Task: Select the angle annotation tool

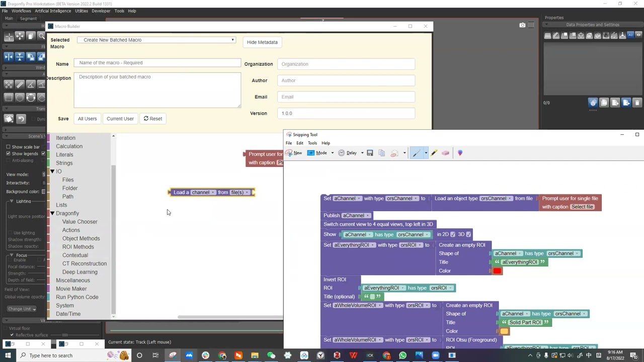Action: [31, 85]
